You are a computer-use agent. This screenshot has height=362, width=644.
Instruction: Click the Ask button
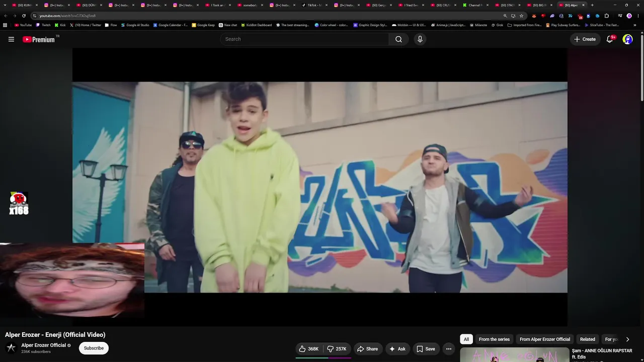click(397, 349)
